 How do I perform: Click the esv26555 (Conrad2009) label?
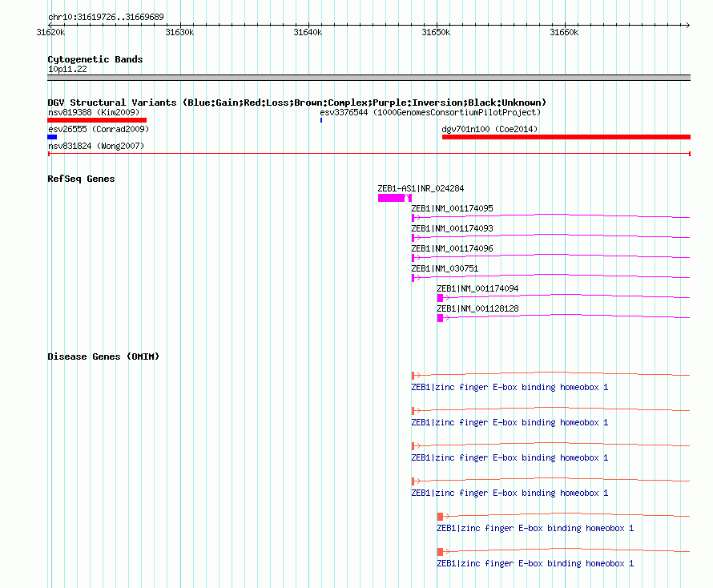[x=99, y=129]
